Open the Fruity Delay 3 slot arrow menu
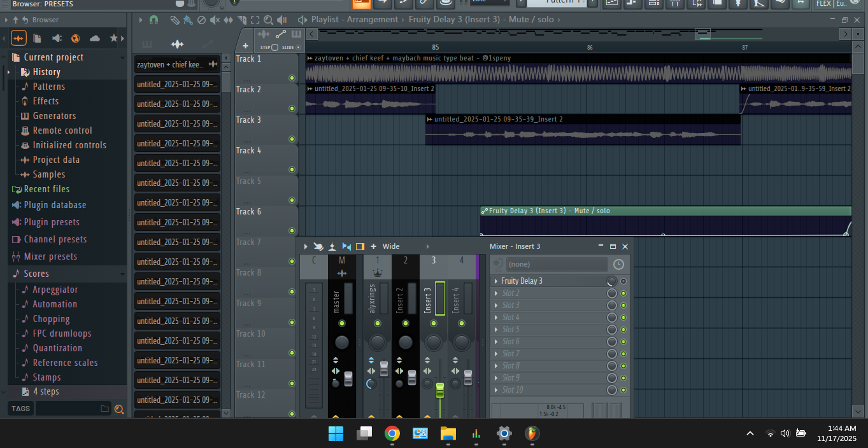 click(496, 281)
